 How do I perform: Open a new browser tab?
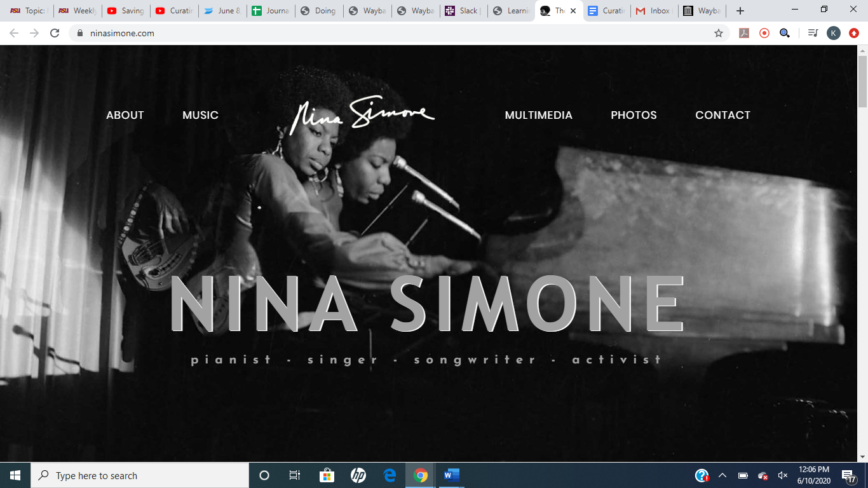click(x=740, y=11)
